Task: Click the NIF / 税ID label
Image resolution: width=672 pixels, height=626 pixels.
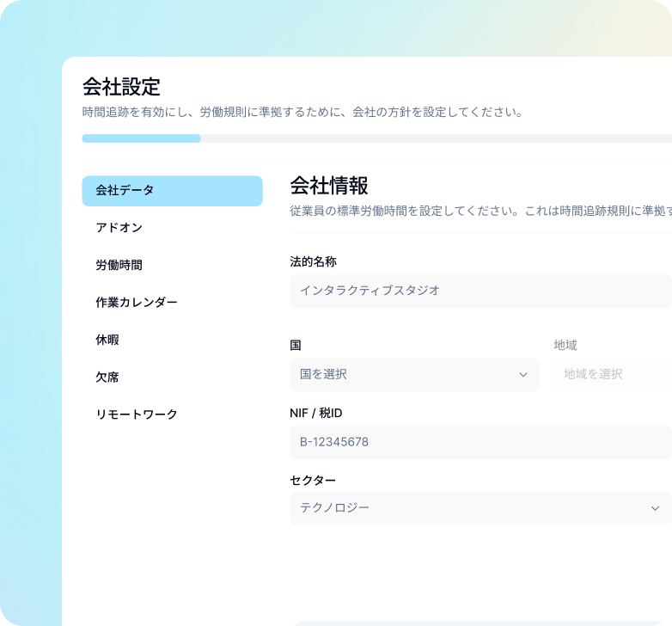Action: pyautogui.click(x=316, y=414)
